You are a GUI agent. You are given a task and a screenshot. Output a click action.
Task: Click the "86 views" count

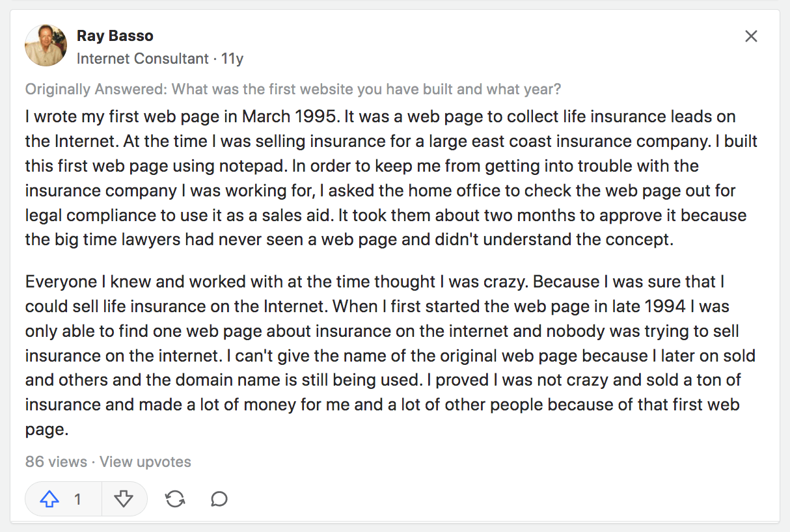(x=56, y=462)
